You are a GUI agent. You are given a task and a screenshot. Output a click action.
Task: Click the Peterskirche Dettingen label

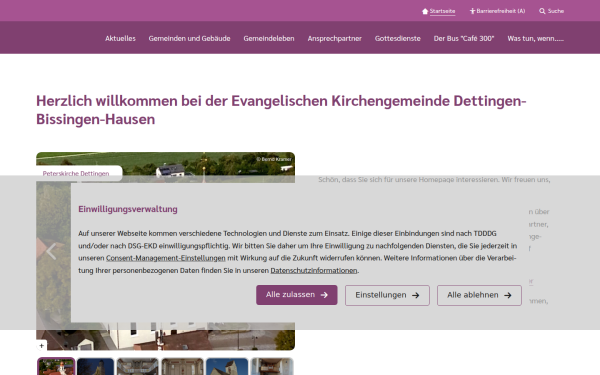click(x=76, y=173)
